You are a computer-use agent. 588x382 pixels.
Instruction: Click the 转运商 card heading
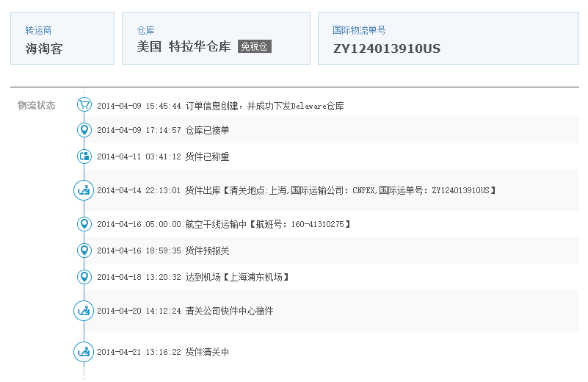[x=38, y=30]
